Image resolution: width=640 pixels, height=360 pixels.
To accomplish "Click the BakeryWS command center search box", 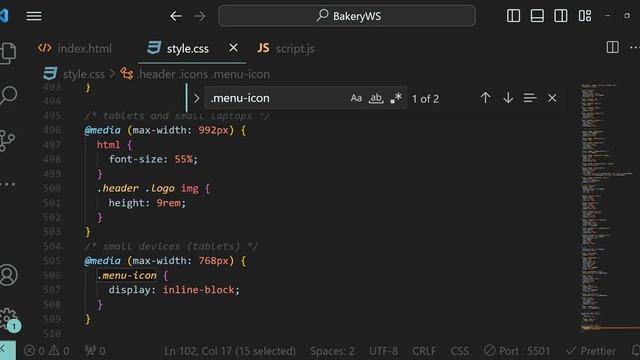I will [347, 16].
